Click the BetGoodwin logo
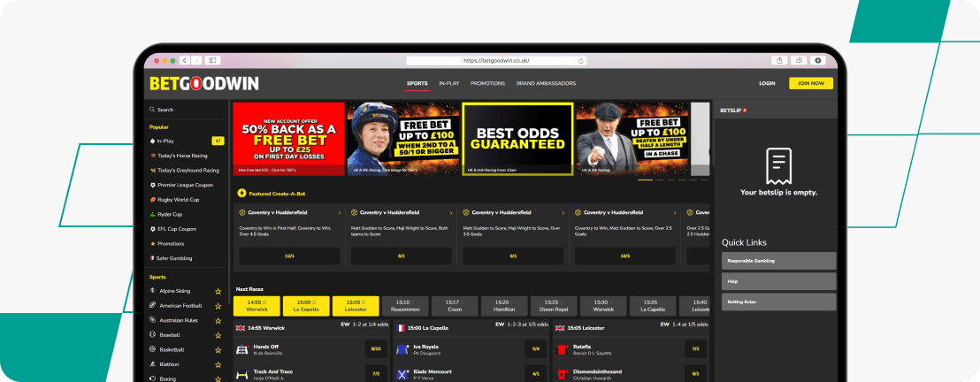Image resolution: width=980 pixels, height=382 pixels. pos(203,84)
